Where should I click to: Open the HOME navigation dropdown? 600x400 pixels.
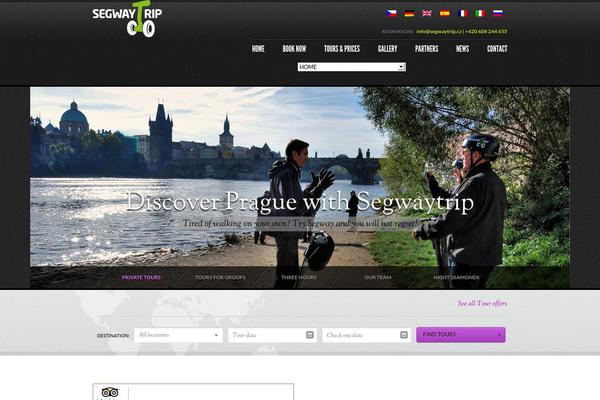click(352, 67)
